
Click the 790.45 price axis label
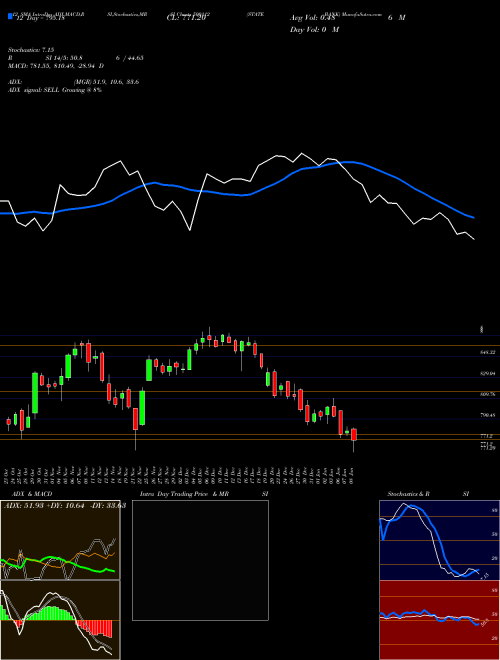tap(488, 415)
